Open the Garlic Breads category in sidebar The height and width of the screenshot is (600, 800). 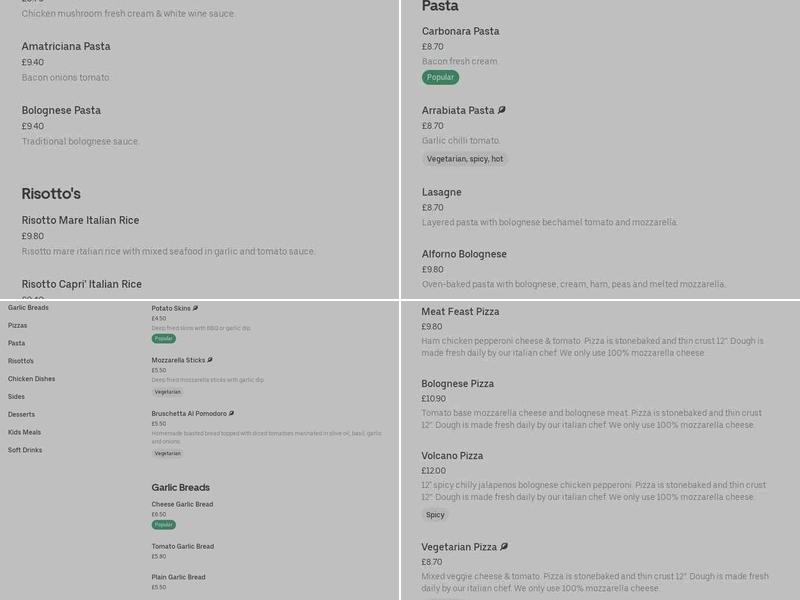28,308
